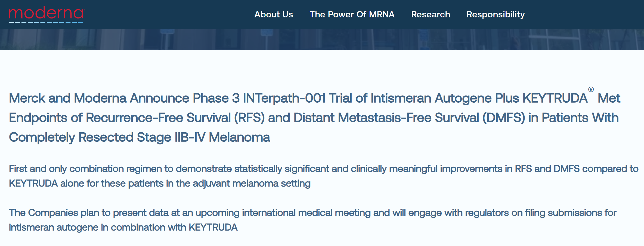Click "adjuvant melanoma setting" phrase
This screenshot has width=644, height=246.
(252, 184)
